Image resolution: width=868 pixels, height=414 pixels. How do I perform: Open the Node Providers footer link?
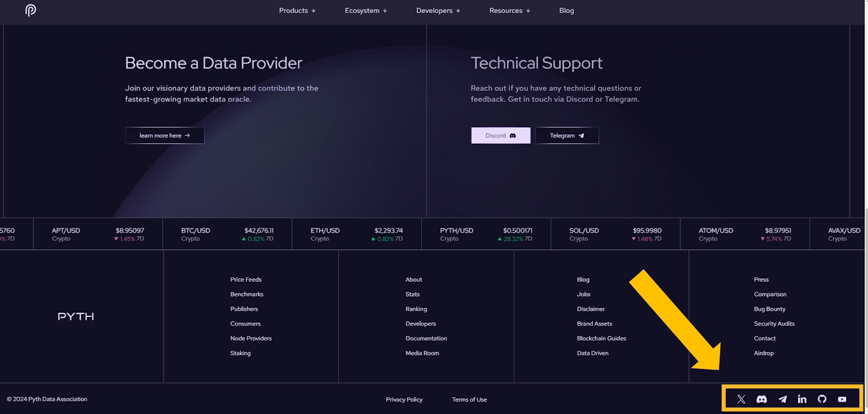tap(251, 338)
